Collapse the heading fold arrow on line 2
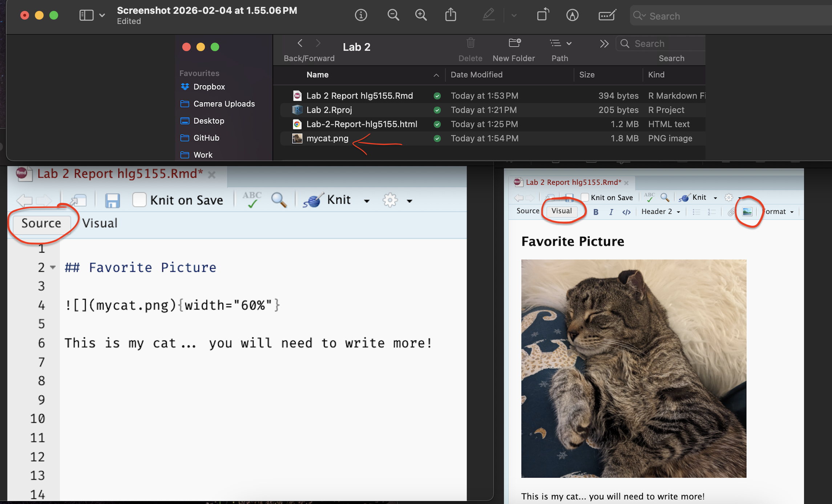Image resolution: width=832 pixels, height=504 pixels. pyautogui.click(x=53, y=267)
